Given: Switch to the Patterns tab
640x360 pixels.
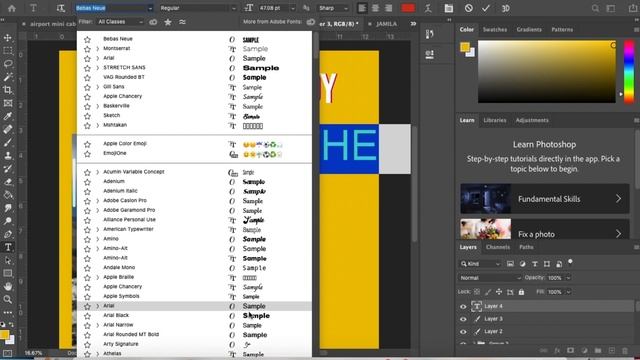Looking at the screenshot, I should tap(562, 30).
